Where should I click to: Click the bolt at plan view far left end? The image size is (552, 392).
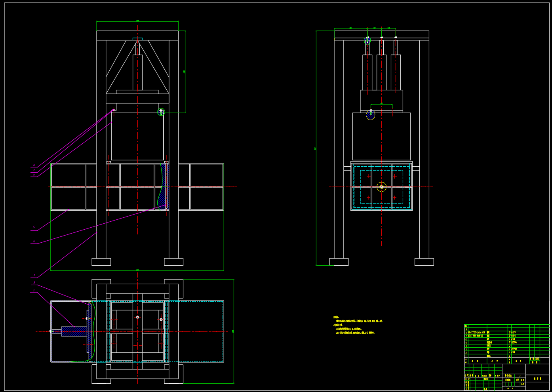pos(51,331)
